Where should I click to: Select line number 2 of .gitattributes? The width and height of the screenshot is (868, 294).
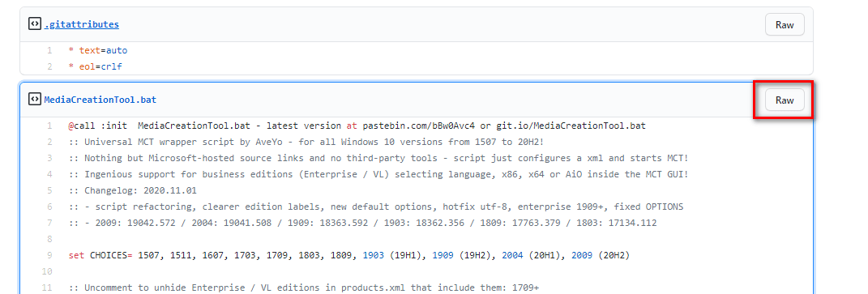(49, 66)
